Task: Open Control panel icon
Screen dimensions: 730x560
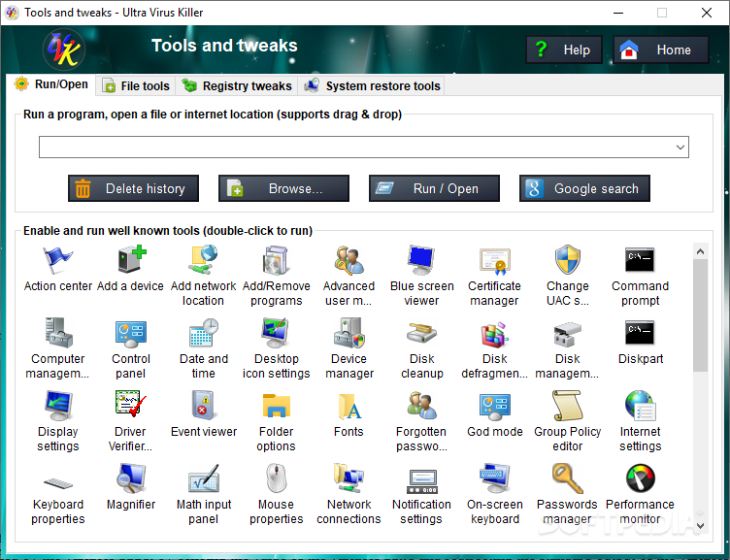Action: [131, 333]
